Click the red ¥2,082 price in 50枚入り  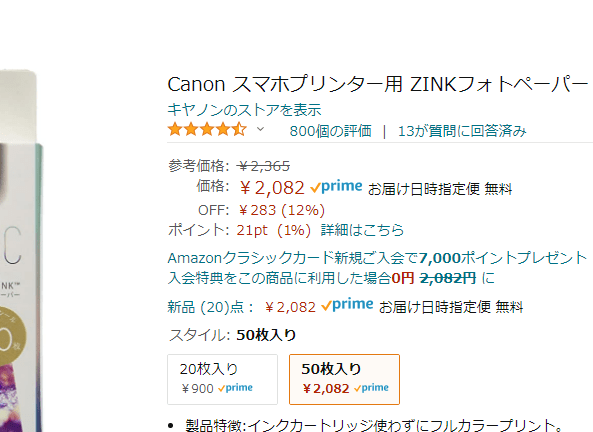(x=326, y=388)
